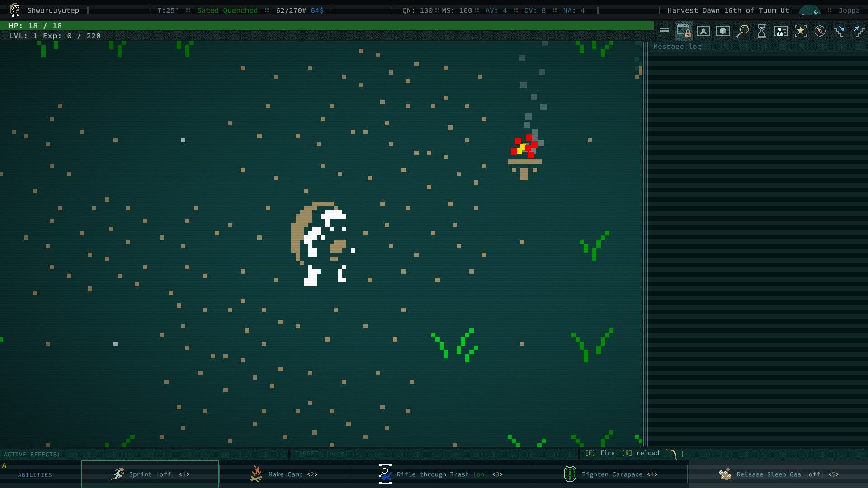Click the character portrait icon second toolbar

tap(780, 30)
